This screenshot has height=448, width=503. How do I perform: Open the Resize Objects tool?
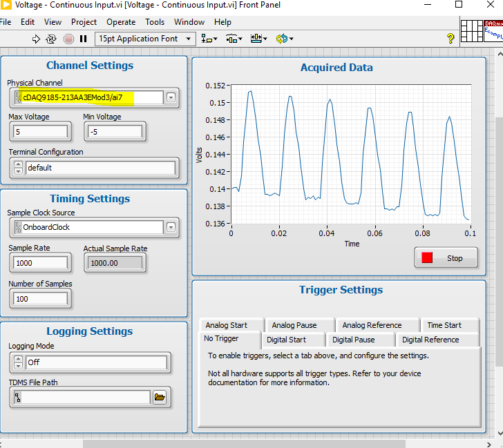tap(259, 39)
